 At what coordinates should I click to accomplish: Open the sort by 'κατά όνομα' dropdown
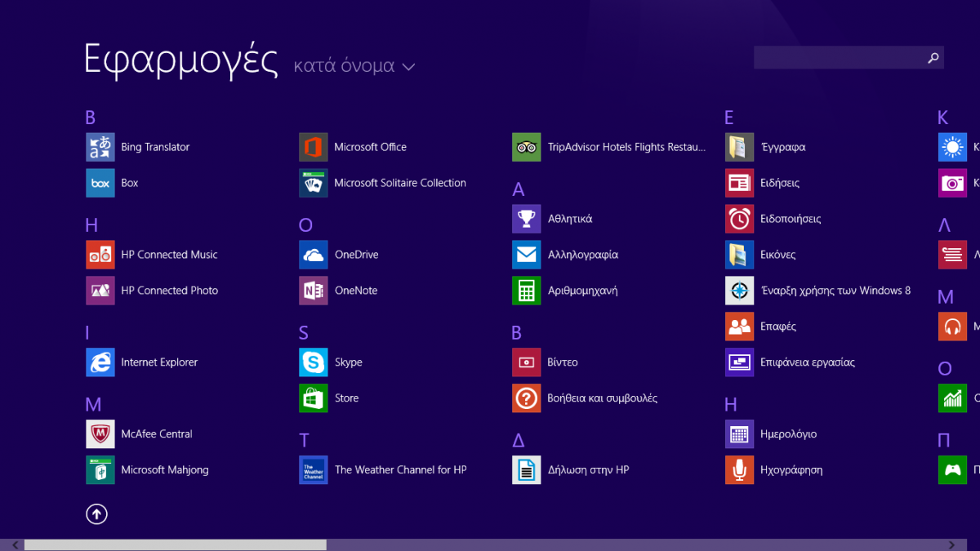pos(354,66)
